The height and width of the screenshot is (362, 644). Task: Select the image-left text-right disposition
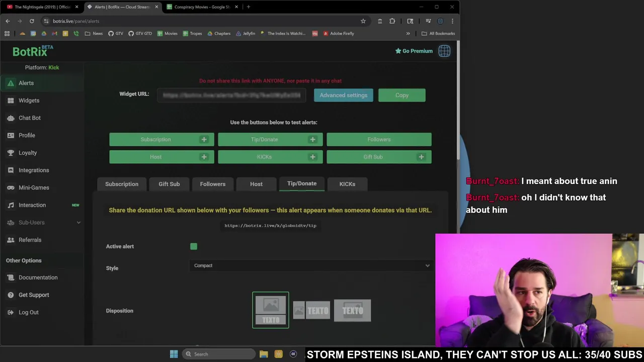[311, 311]
